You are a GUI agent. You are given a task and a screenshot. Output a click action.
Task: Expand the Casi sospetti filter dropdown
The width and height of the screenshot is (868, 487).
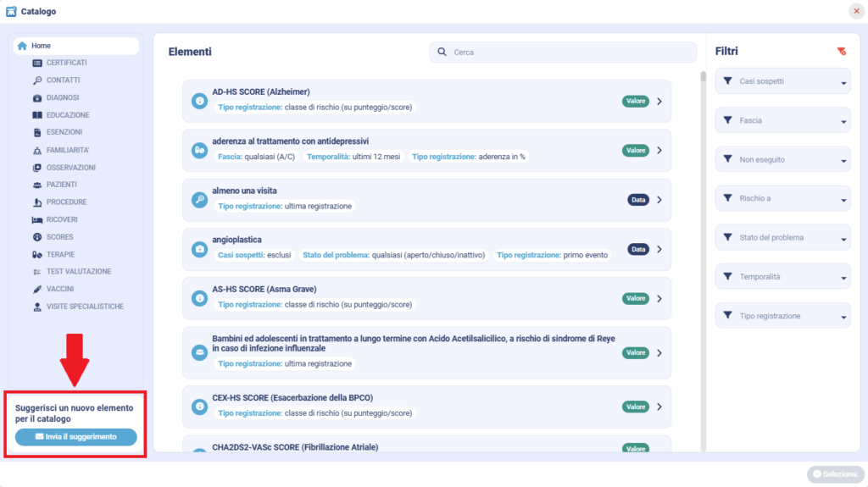pyautogui.click(x=782, y=82)
